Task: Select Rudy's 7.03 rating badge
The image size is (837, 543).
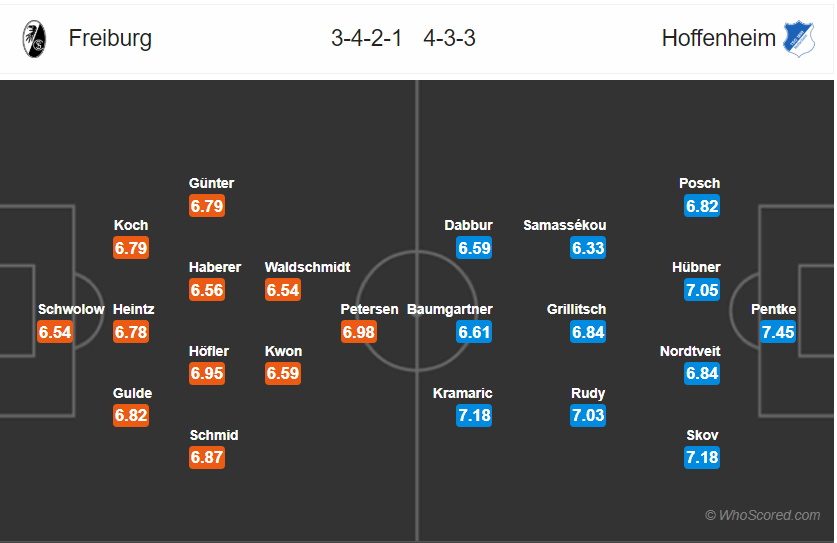Action: tap(588, 415)
